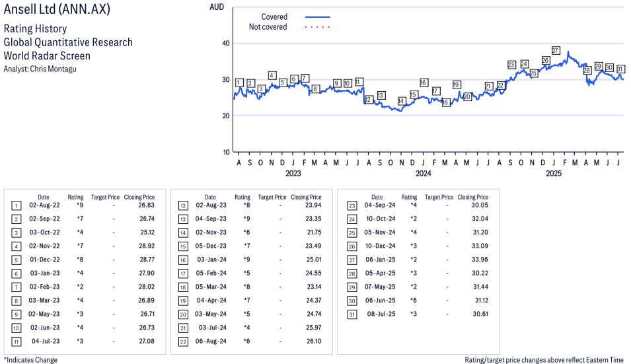Click the Closing Price header in first table
The image size is (631, 364).
(x=139, y=197)
